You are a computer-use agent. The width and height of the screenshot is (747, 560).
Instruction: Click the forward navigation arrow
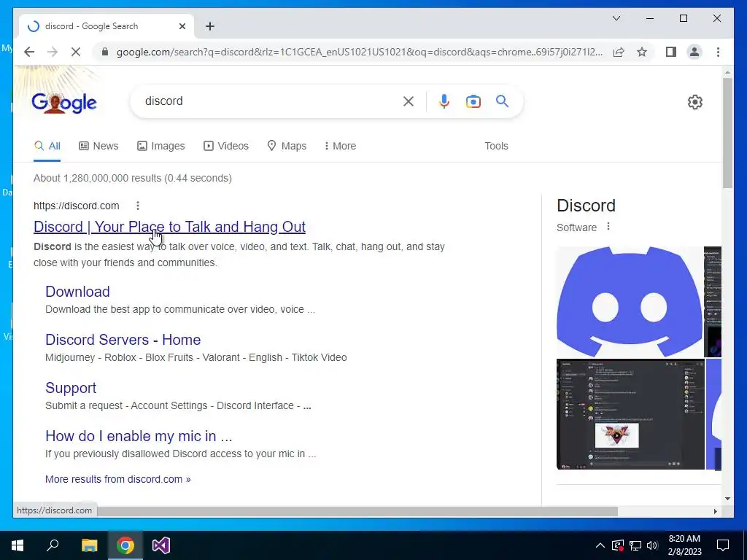tap(53, 52)
